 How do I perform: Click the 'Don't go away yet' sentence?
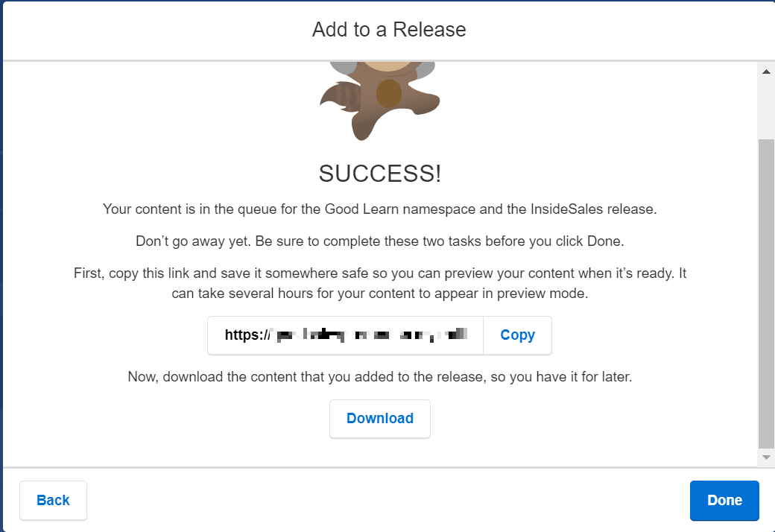pyautogui.click(x=379, y=241)
